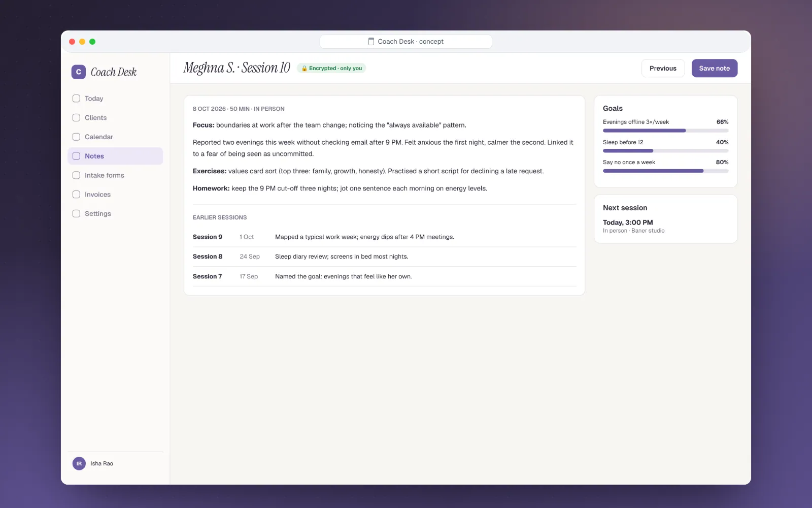Click the Today sidebar icon

click(x=76, y=99)
